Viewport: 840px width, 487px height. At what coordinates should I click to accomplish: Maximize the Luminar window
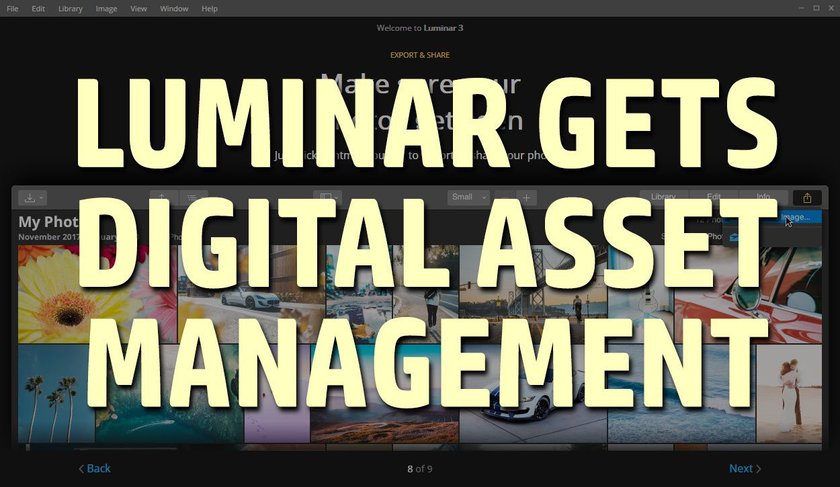(816, 8)
